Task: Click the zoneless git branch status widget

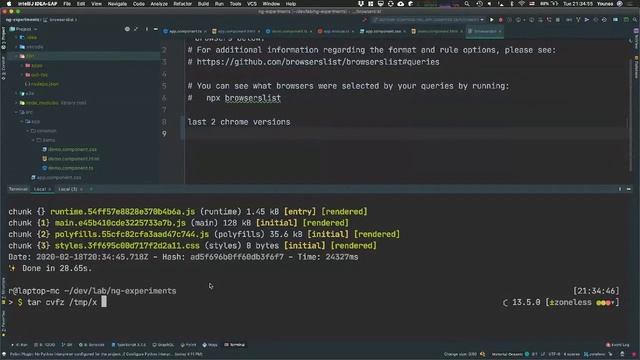Action: coord(594,354)
